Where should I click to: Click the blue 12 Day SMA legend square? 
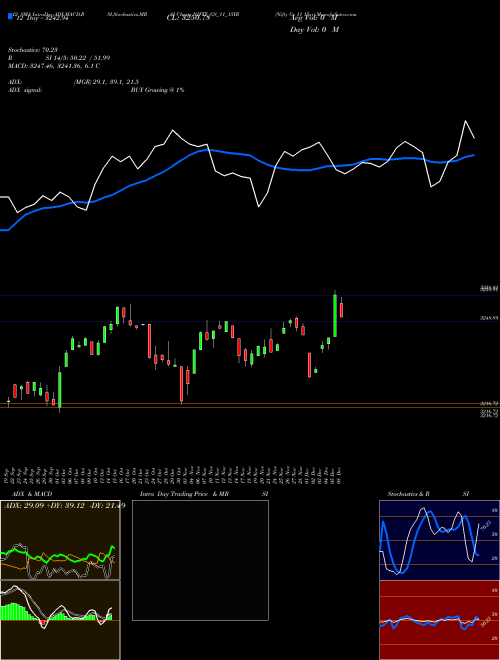coord(10,17)
